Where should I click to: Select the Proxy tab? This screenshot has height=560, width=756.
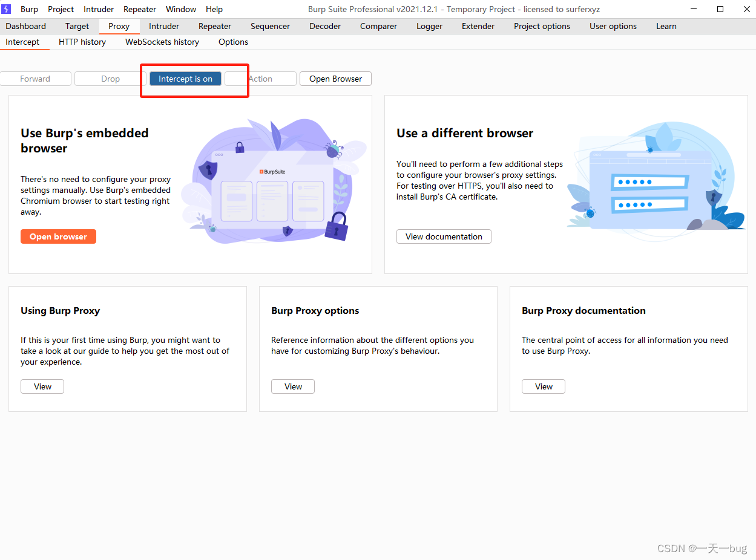[x=119, y=26]
